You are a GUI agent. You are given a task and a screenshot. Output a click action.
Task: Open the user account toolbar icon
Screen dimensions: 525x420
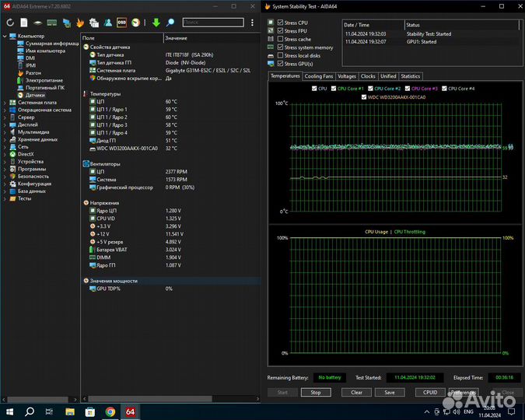pyautogui.click(x=108, y=23)
